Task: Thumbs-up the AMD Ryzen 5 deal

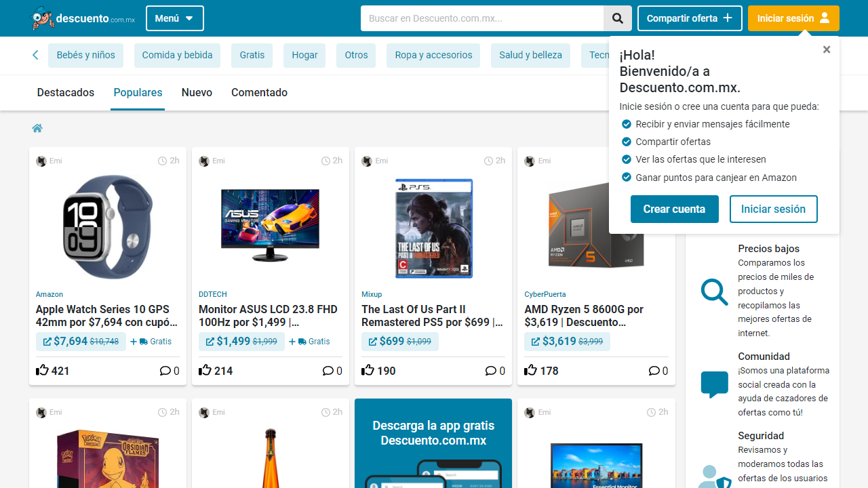Action: tap(530, 369)
